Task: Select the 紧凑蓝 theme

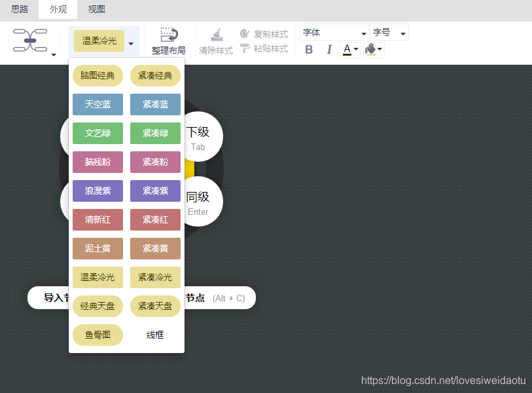Action: pyautogui.click(x=155, y=104)
